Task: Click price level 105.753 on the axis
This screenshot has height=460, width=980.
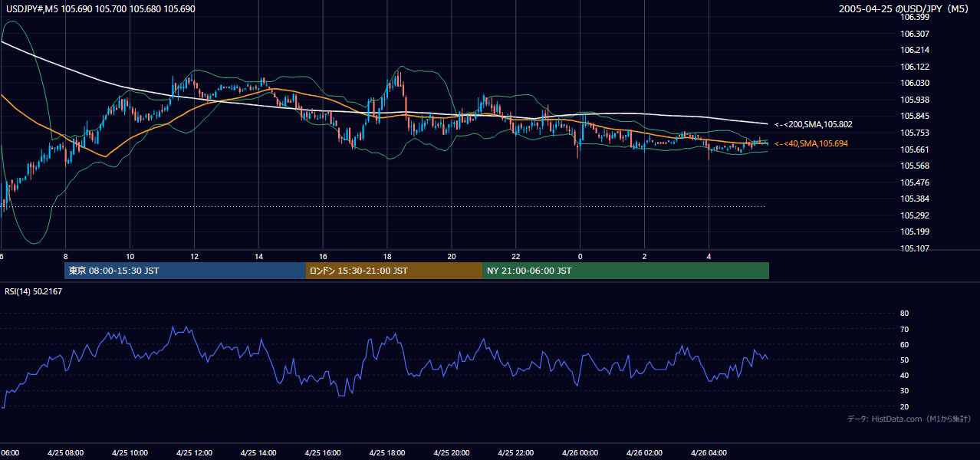Action: (x=916, y=133)
